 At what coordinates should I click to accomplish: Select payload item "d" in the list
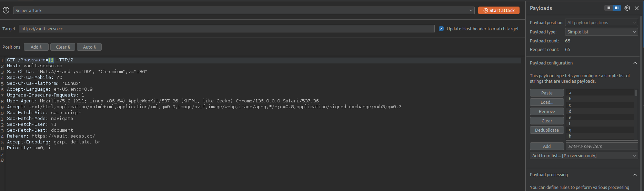click(x=600, y=111)
